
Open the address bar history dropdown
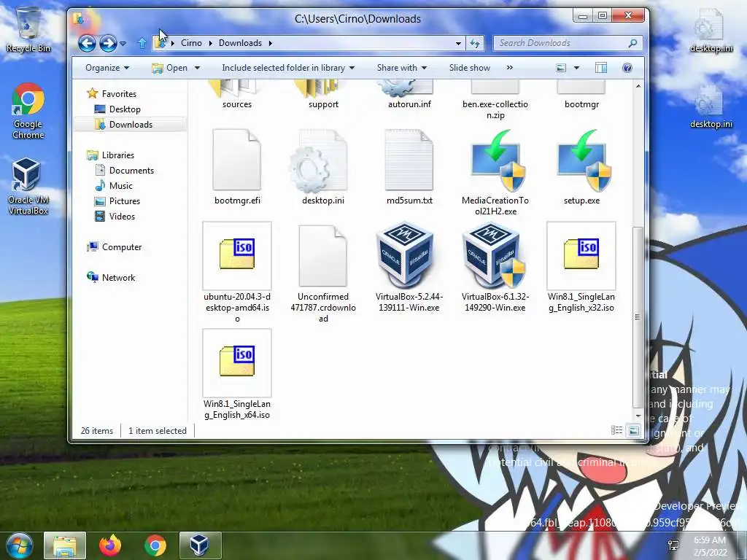[458, 43]
